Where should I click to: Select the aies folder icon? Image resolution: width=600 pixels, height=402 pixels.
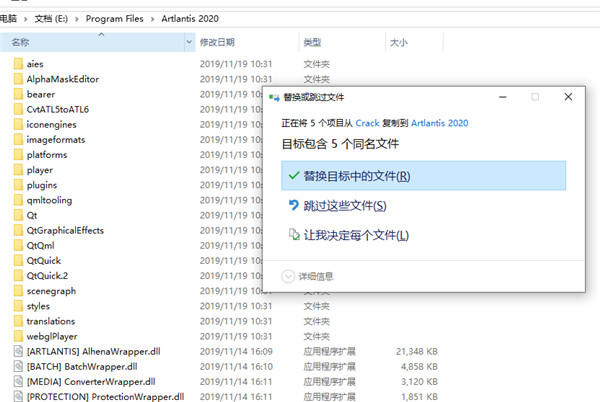tap(18, 63)
